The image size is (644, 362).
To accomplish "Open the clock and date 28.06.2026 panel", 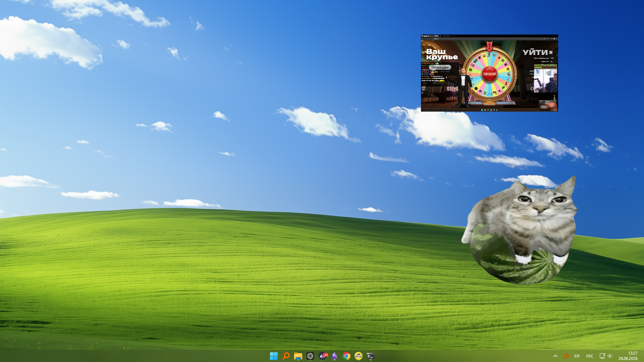I will click(x=628, y=356).
